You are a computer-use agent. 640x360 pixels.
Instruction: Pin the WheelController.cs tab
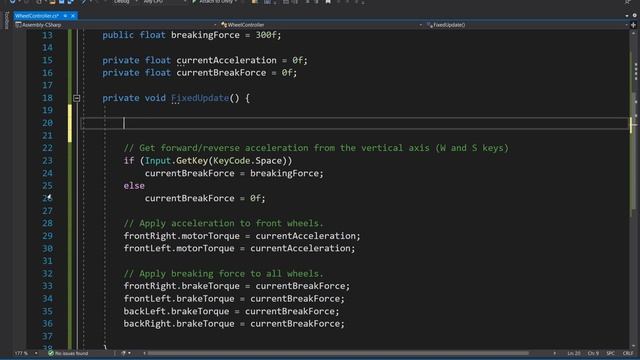point(65,16)
